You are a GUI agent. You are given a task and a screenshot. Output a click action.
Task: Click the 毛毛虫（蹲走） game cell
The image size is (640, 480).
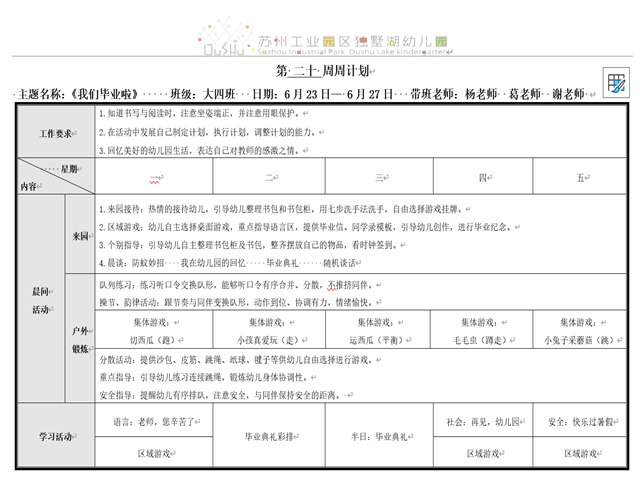(x=482, y=330)
